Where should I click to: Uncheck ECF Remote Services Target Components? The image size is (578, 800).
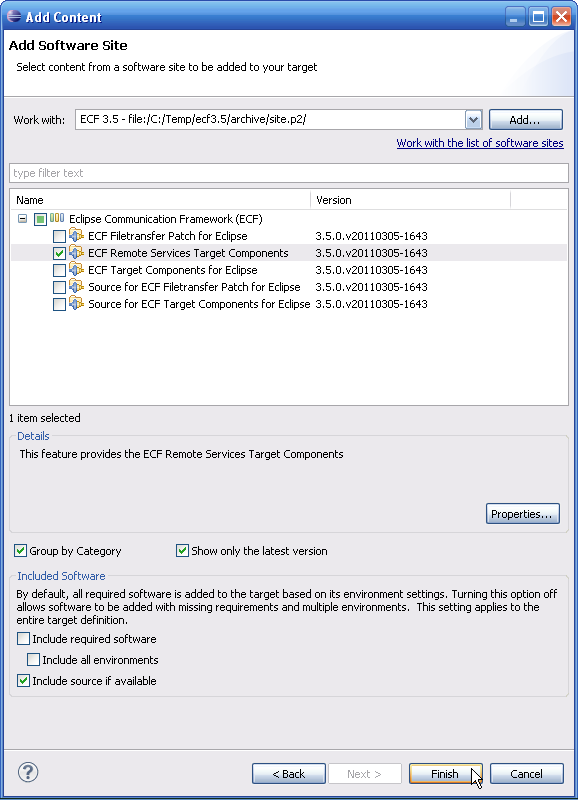59,253
